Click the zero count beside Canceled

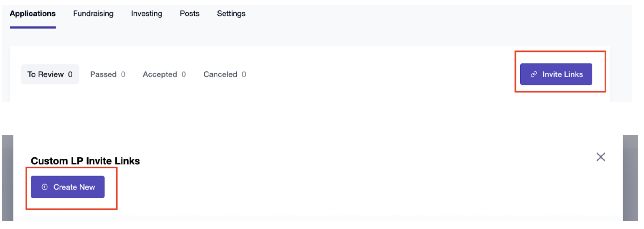pos(244,74)
